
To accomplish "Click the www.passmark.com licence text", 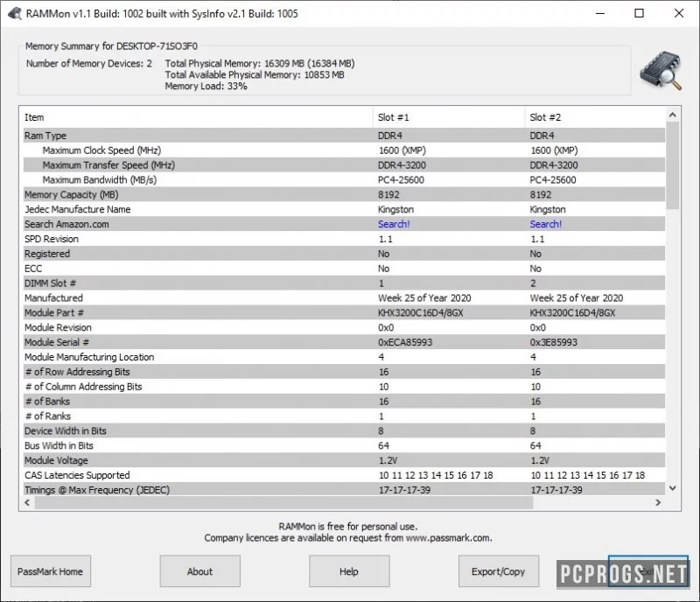I will click(x=448, y=538).
